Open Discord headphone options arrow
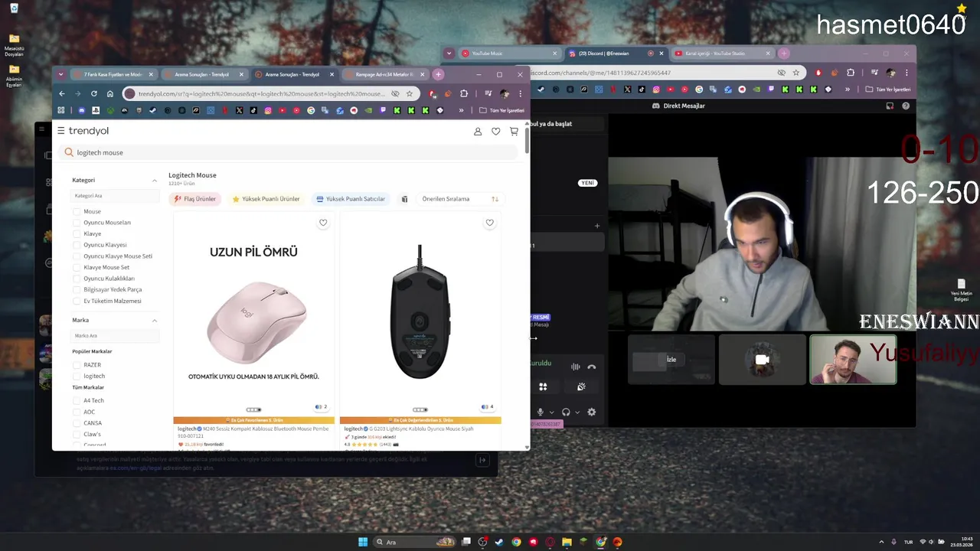Screen dimensions: 980x551 pyautogui.click(x=577, y=412)
